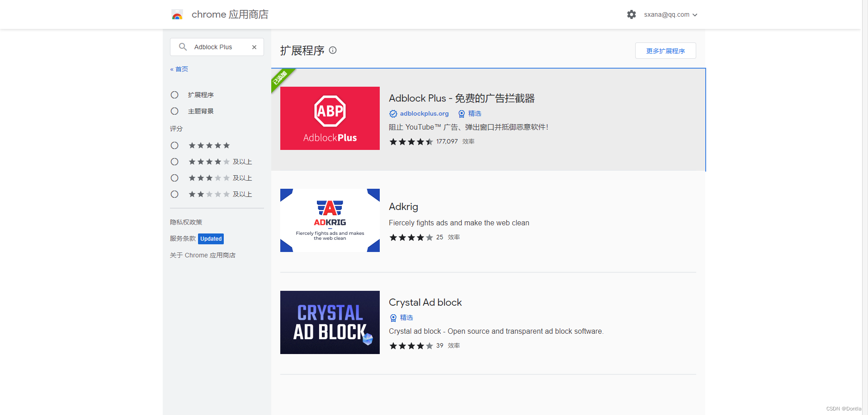Select the 主题背景 radio filter
The width and height of the screenshot is (868, 415).
pyautogui.click(x=175, y=111)
